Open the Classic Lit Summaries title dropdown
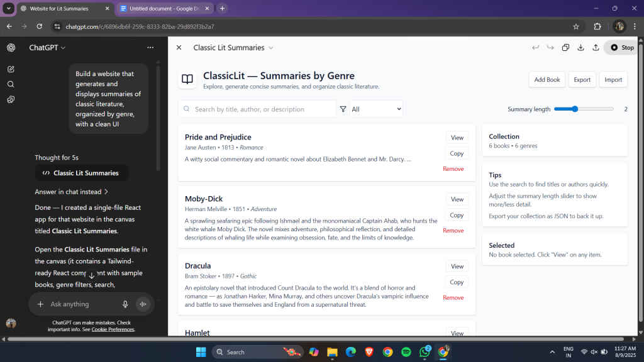This screenshot has width=644, height=362. point(233,48)
